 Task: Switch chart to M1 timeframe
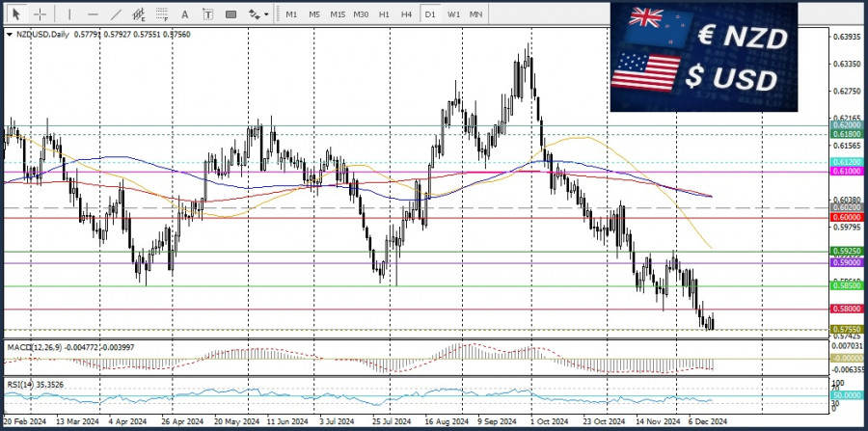click(291, 14)
